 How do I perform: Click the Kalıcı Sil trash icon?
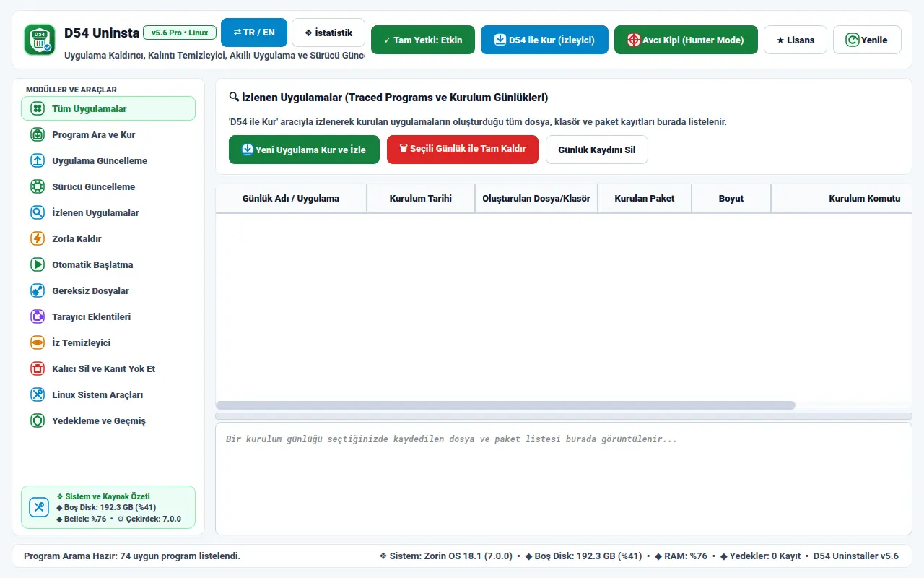point(38,368)
